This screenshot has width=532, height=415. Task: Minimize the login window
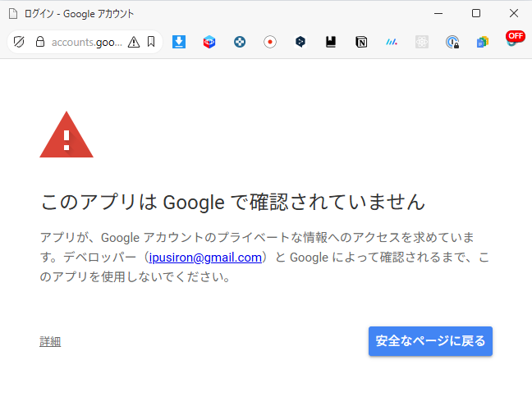[438, 14]
